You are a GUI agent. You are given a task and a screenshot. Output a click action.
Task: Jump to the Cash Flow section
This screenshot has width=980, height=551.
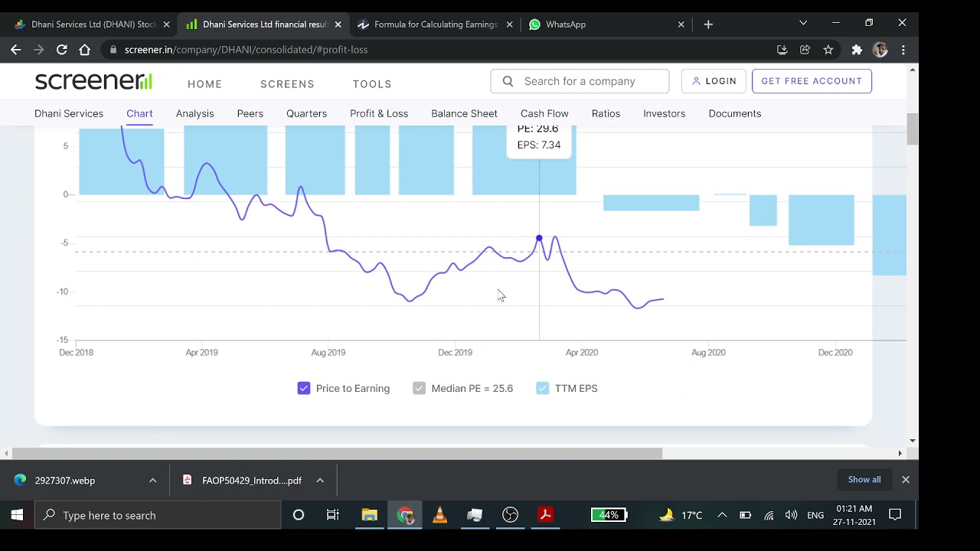[544, 113]
